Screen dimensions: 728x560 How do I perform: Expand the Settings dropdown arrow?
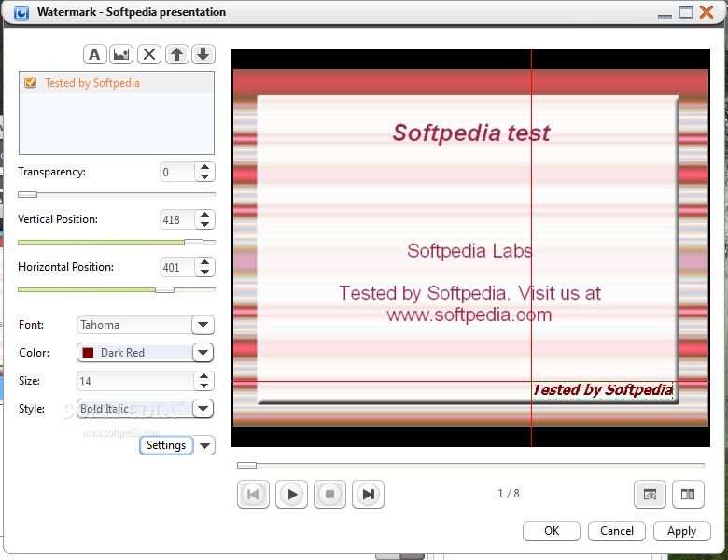(x=204, y=445)
